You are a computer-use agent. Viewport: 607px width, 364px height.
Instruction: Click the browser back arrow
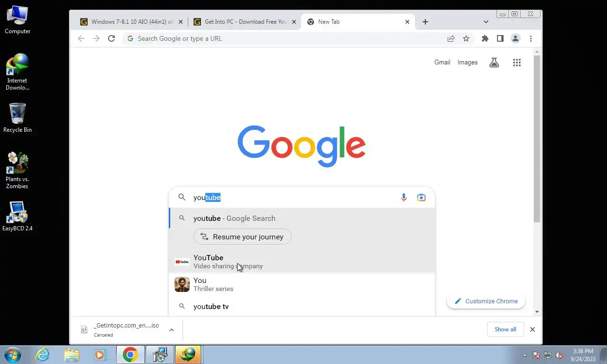click(81, 38)
